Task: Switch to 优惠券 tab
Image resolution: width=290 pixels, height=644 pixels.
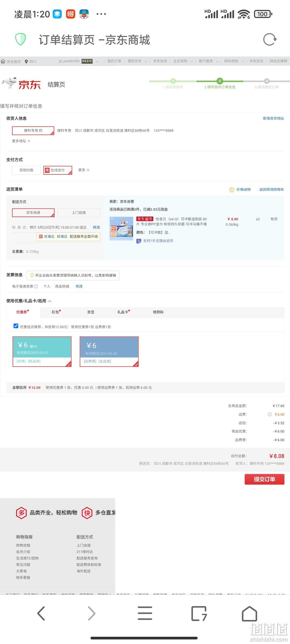Action: pyautogui.click(x=23, y=312)
